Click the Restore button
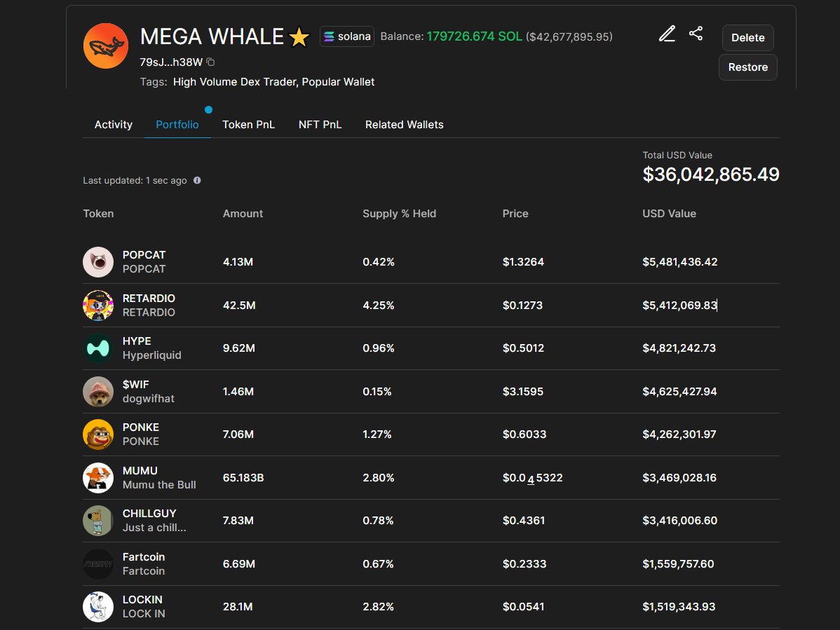 click(x=748, y=67)
